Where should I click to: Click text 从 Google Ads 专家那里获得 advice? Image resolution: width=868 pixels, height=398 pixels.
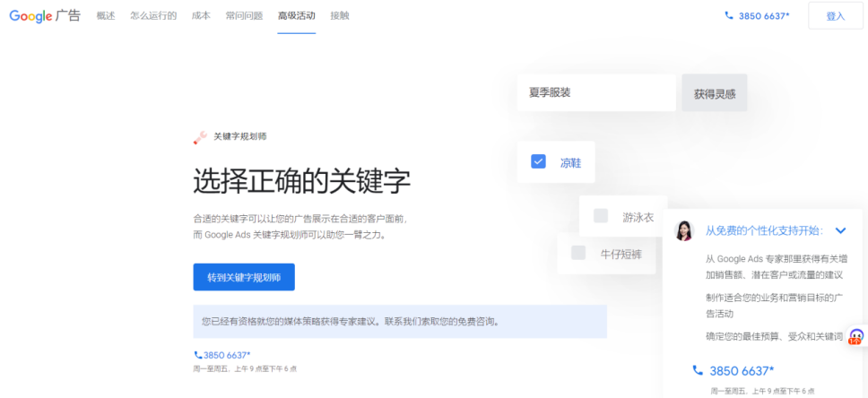(x=777, y=267)
